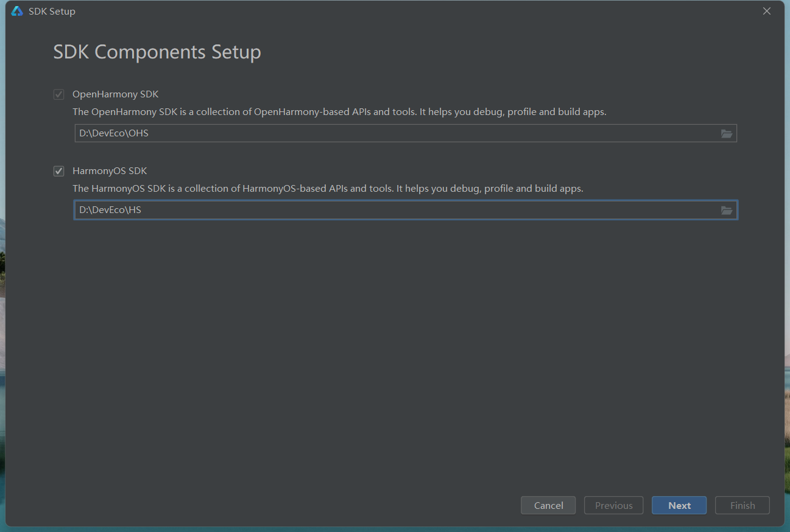Proceed with the Next button

(679, 505)
